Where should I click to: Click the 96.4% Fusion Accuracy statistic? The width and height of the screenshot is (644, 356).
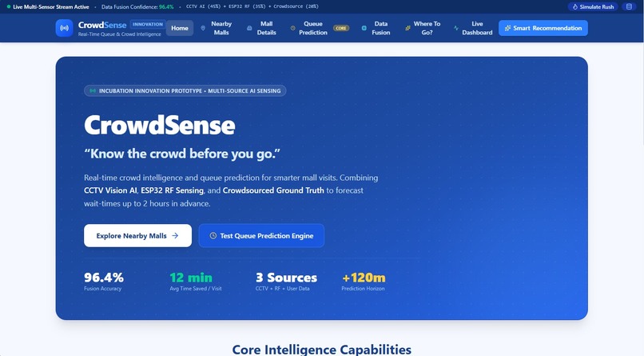tap(104, 278)
